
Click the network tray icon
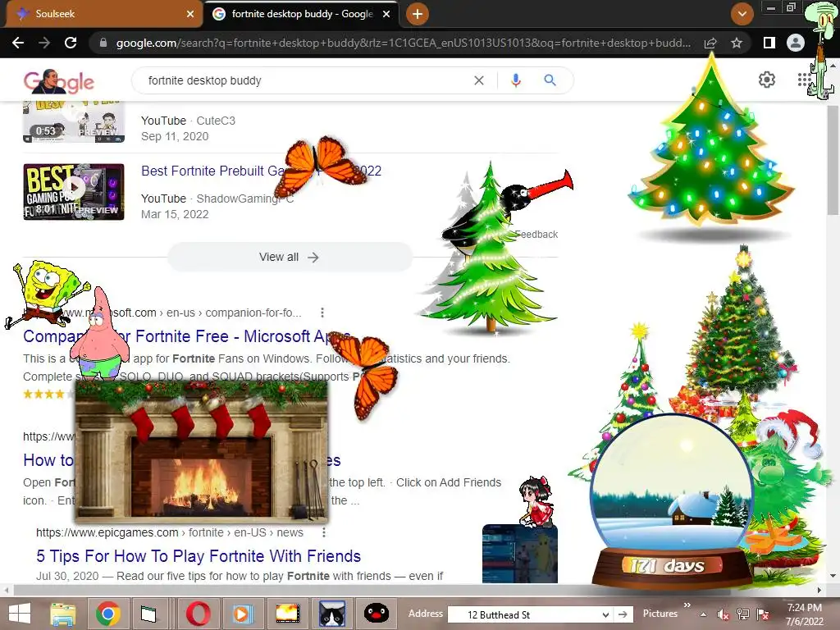742,615
